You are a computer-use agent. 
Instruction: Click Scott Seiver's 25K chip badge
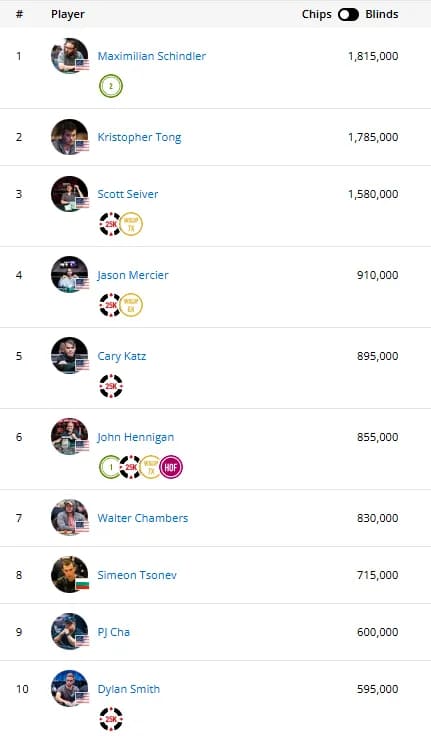coord(110,224)
